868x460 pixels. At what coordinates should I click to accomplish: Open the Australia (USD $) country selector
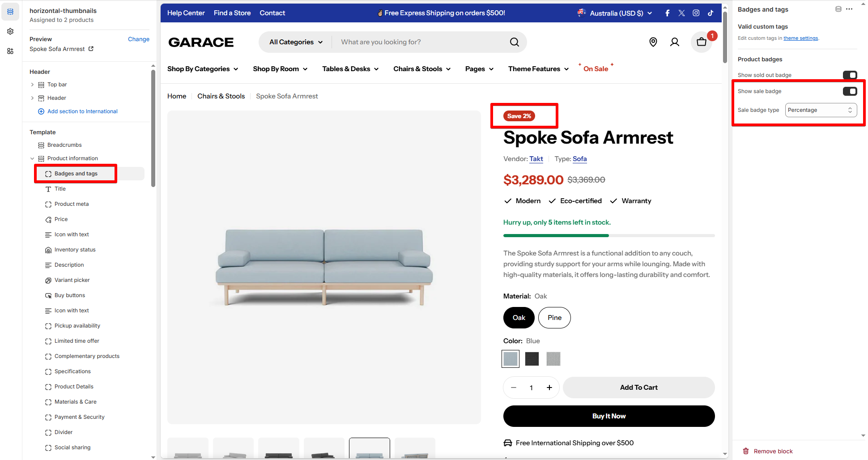pos(615,13)
